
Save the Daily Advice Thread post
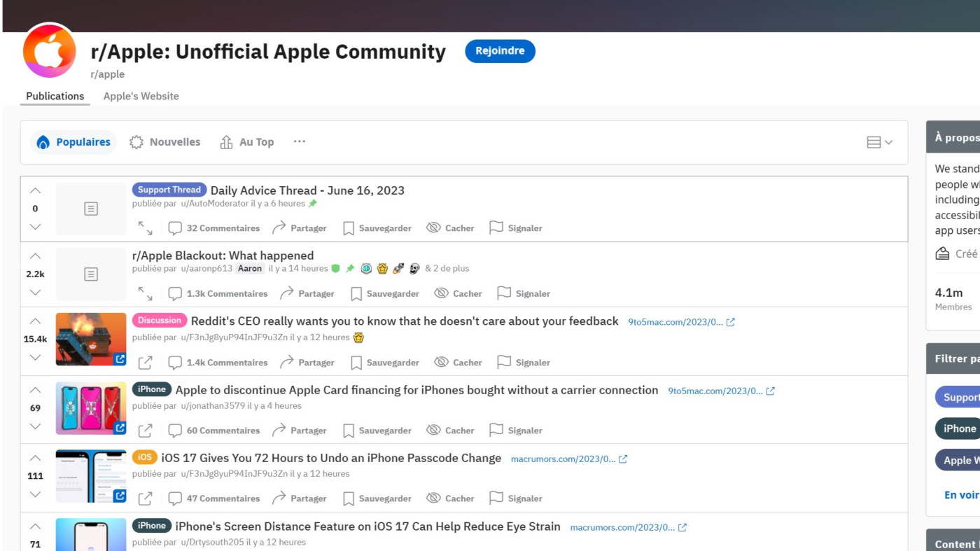pos(377,228)
